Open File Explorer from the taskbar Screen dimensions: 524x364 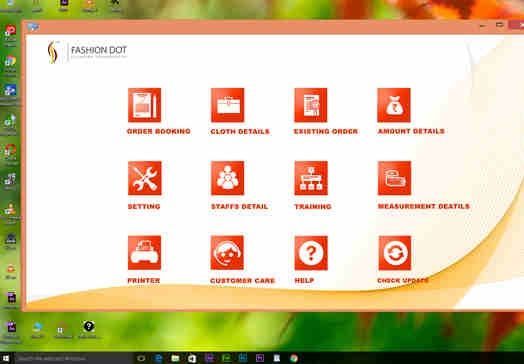pos(175,359)
